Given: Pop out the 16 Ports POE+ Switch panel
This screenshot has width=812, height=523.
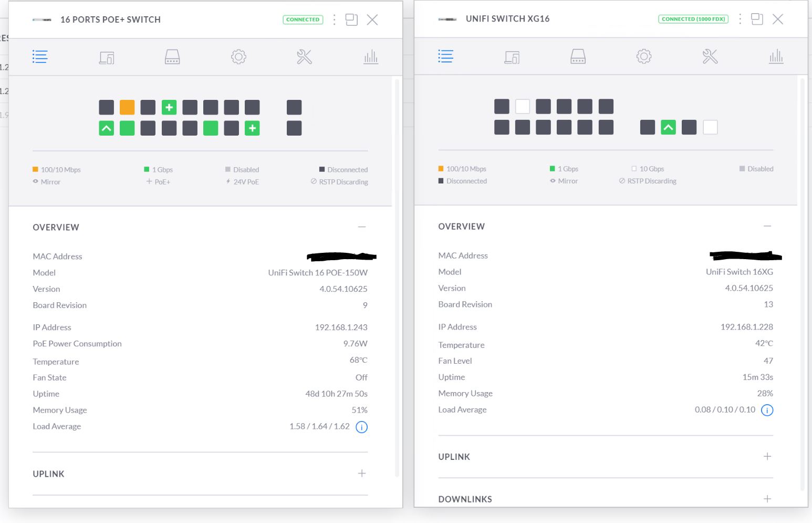Looking at the screenshot, I should pos(351,20).
